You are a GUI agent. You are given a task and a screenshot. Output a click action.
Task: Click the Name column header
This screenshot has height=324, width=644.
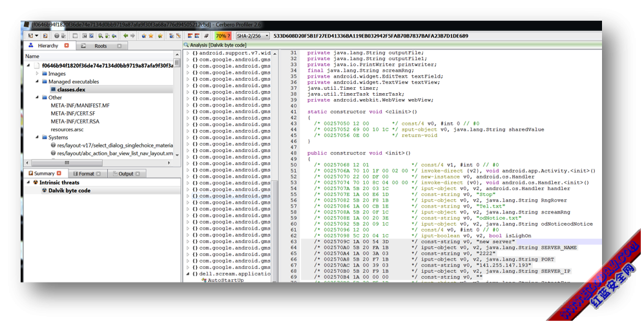point(99,56)
